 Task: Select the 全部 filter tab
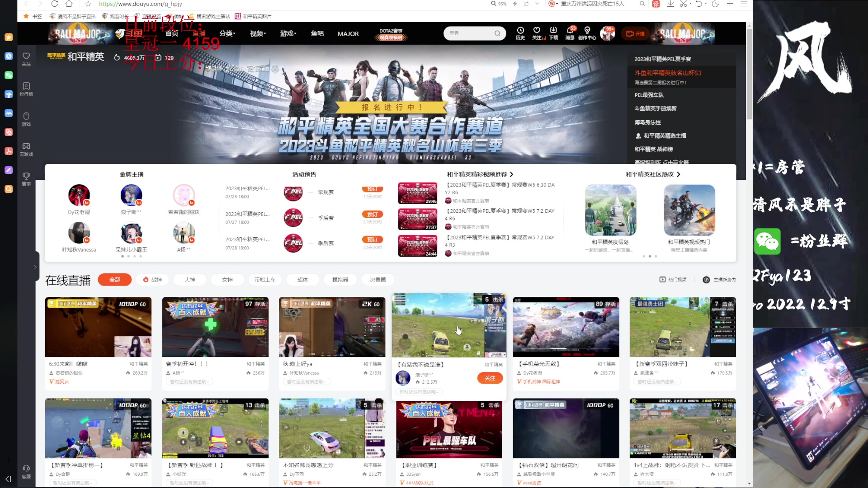[115, 280]
